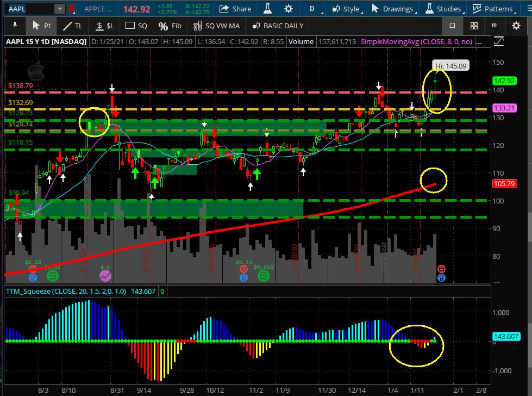Screen dimensions: 532x396
Task: Select the SQ rectangle drawing tool
Action: (x=136, y=26)
